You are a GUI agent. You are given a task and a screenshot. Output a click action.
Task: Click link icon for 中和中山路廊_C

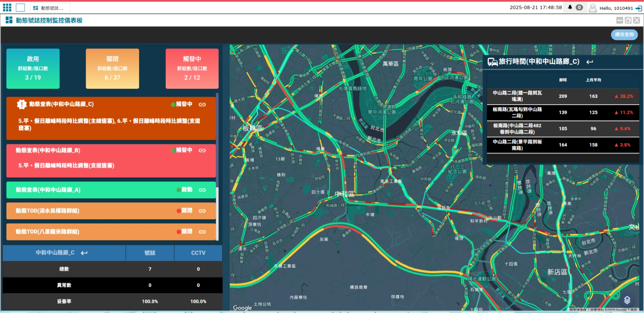pyautogui.click(x=202, y=105)
